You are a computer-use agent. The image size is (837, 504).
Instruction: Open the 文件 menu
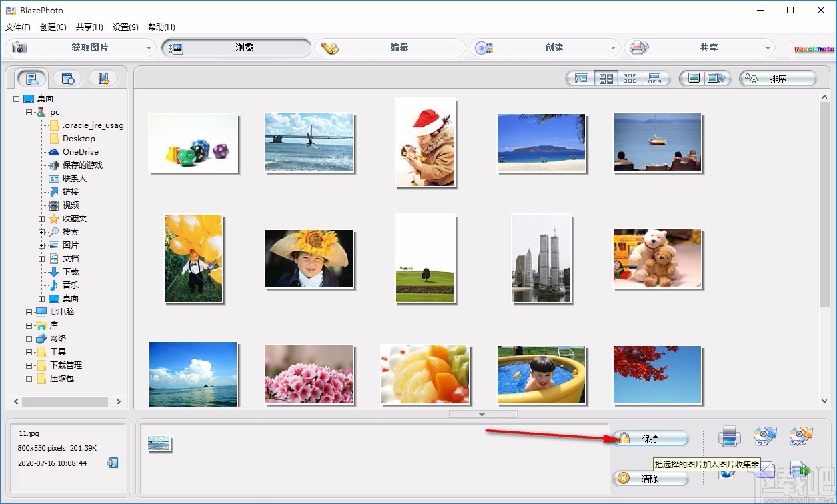[17, 27]
